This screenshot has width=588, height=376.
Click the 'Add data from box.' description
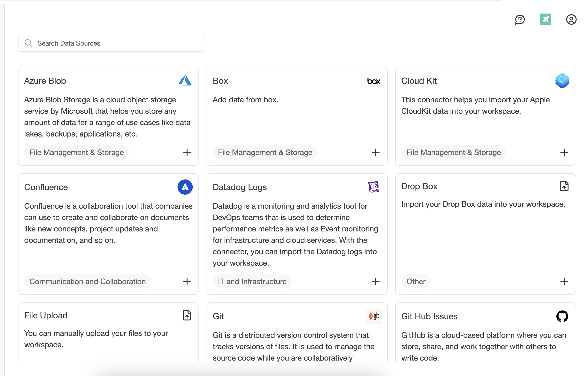click(x=245, y=100)
